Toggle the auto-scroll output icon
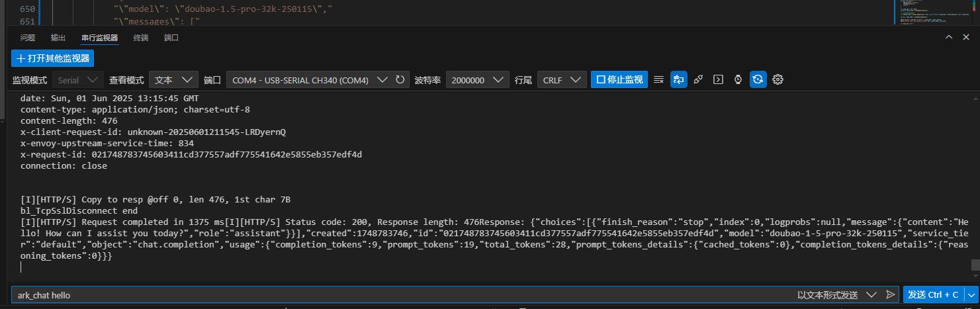 [x=679, y=79]
